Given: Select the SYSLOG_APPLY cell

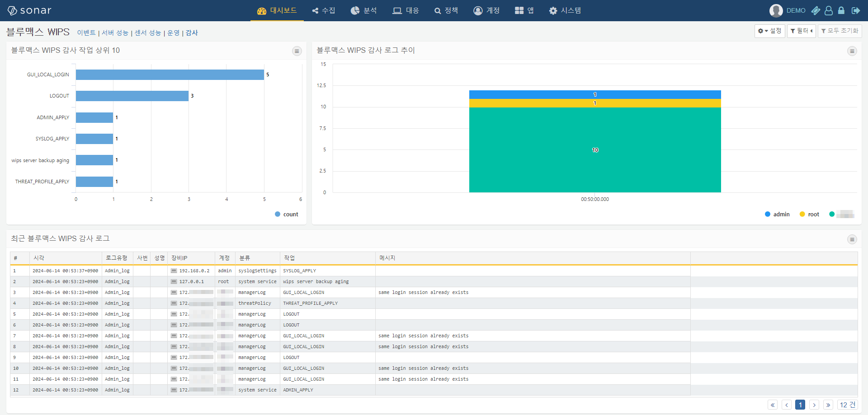Looking at the screenshot, I should point(328,271).
